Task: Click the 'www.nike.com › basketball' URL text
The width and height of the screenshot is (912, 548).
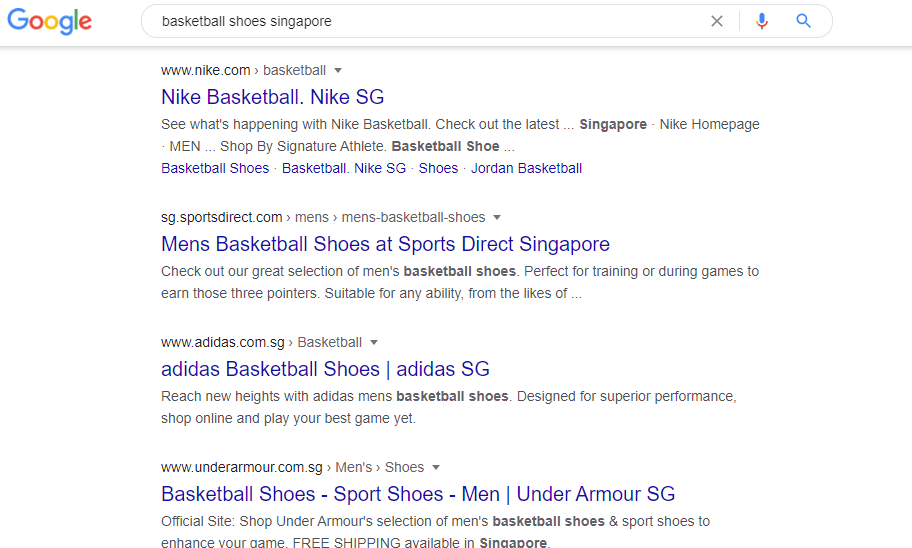Action: pos(243,70)
